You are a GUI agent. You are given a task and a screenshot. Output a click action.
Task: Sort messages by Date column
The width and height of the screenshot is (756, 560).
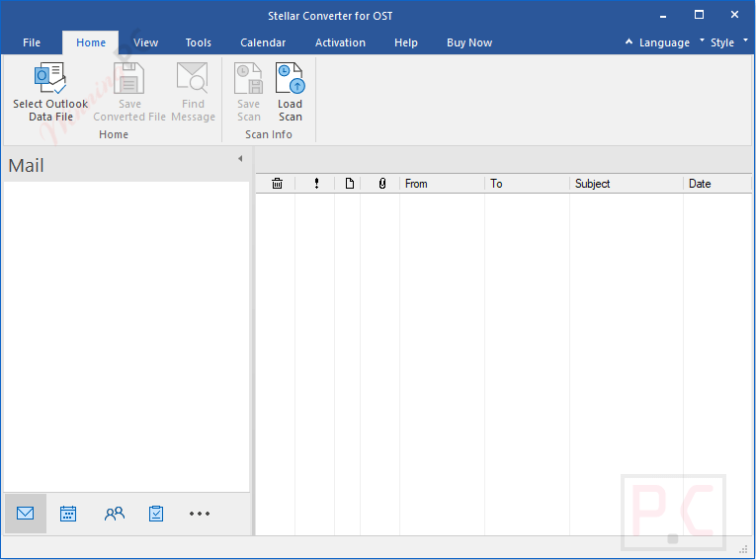pos(717,184)
